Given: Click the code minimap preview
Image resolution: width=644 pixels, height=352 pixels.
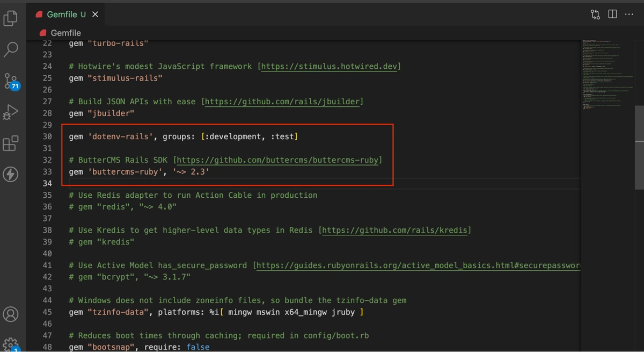Looking at the screenshot, I should coord(608,75).
